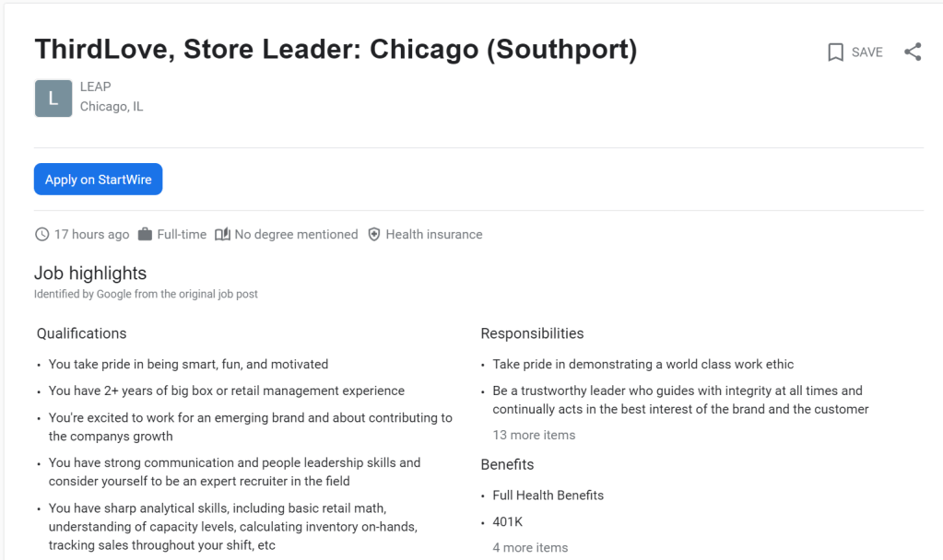
Task: Click the briefcase Full-time icon
Action: 145,235
